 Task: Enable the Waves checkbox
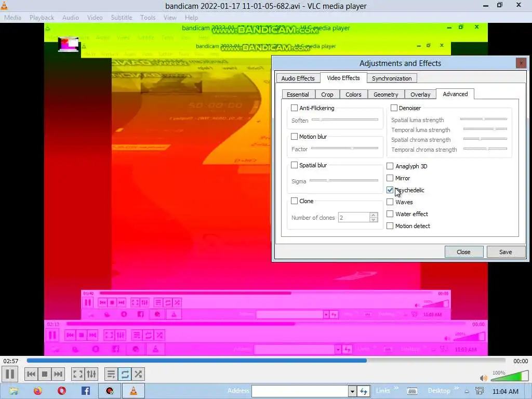(x=390, y=202)
